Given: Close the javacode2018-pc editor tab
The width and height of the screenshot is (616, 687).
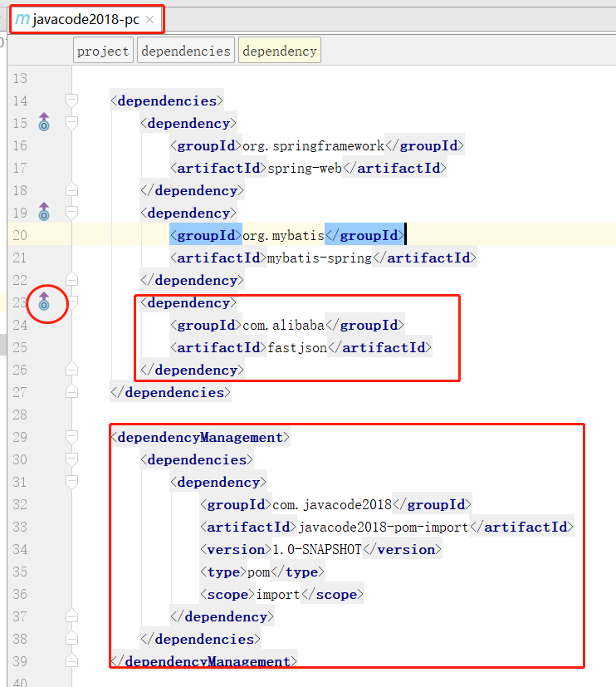Looking at the screenshot, I should click(x=149, y=19).
